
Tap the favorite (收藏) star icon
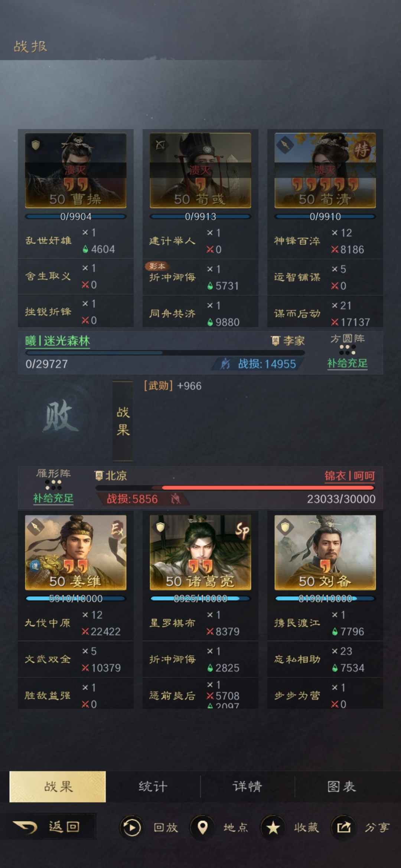tap(273, 827)
